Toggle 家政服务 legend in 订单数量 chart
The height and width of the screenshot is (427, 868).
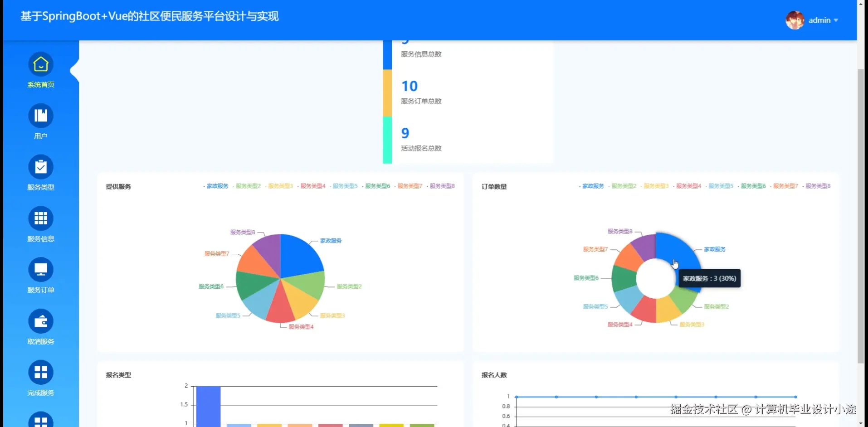pos(592,186)
